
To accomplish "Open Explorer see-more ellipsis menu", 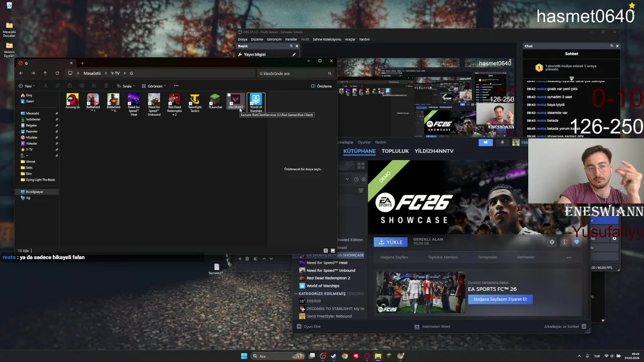I will point(176,86).
